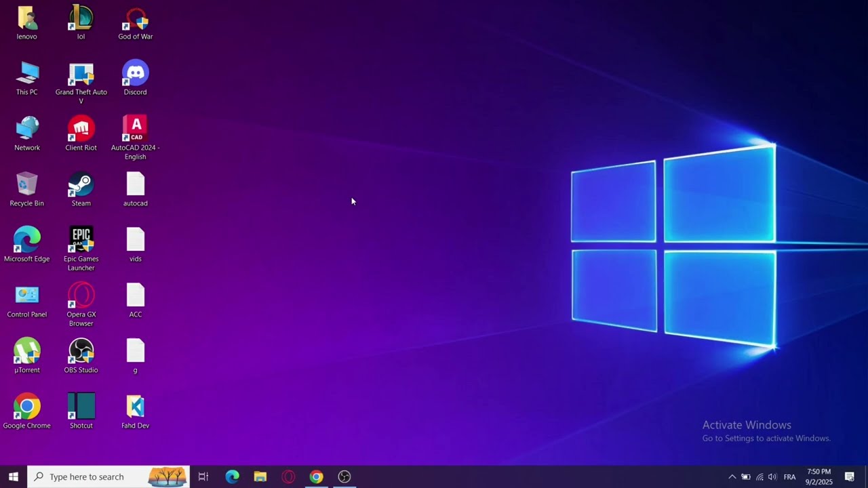Select the Epic Games Launcher shortcut

click(x=81, y=250)
